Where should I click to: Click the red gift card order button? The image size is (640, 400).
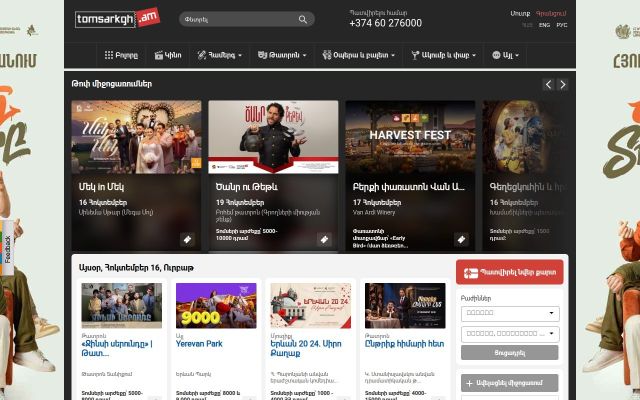tap(510, 272)
